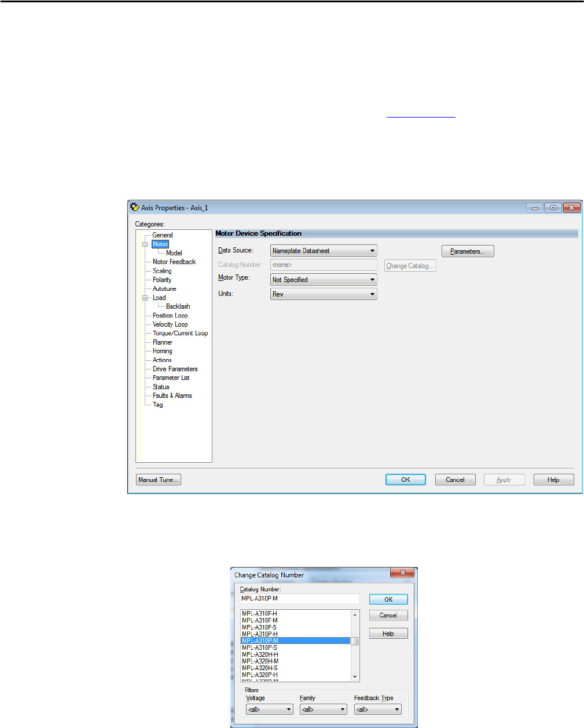Select Model under Motor

click(174, 253)
